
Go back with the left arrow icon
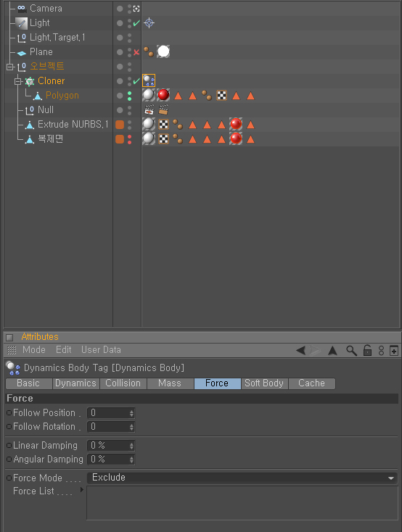coord(300,351)
